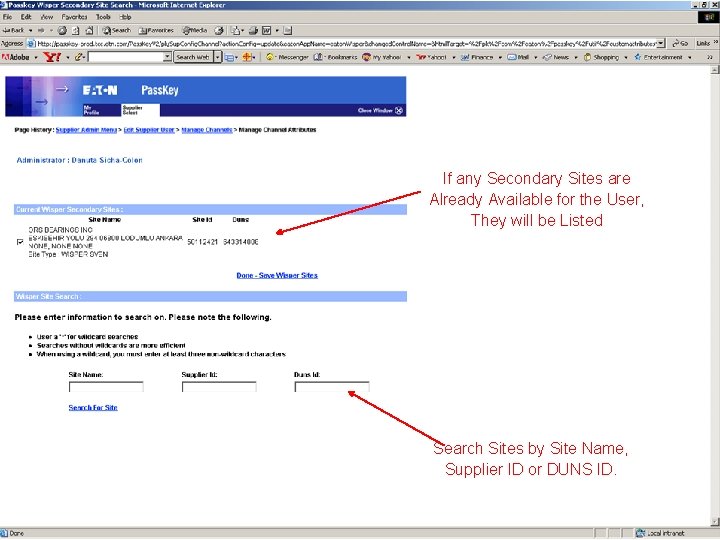Open the Tools menu
The height and width of the screenshot is (540, 720).
pyautogui.click(x=103, y=17)
